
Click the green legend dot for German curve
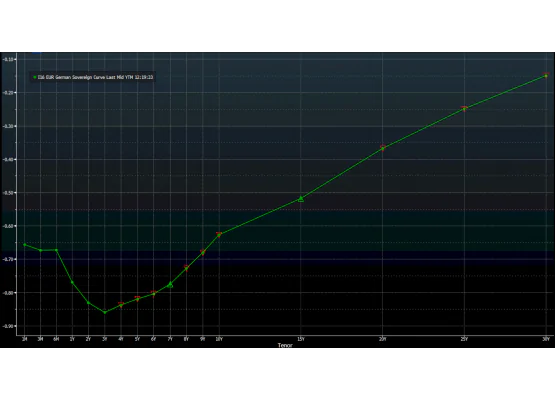pos(35,77)
